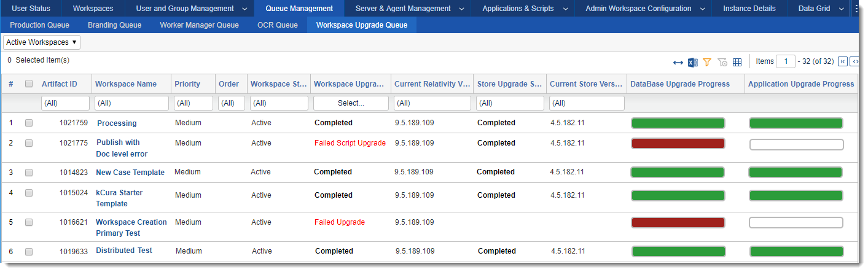The image size is (868, 272).
Task: Open Workspace Creation Primary Test link
Action: [131, 227]
